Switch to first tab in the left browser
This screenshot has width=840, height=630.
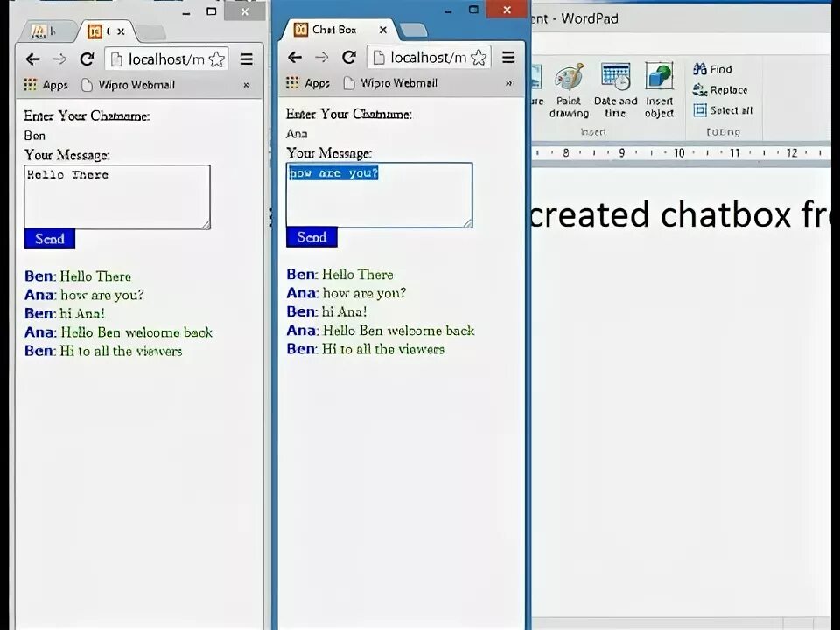[x=45, y=32]
